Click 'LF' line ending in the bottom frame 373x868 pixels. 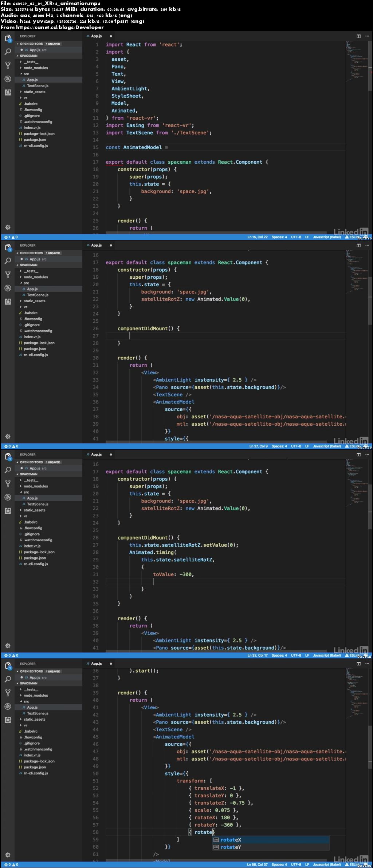click(307, 865)
